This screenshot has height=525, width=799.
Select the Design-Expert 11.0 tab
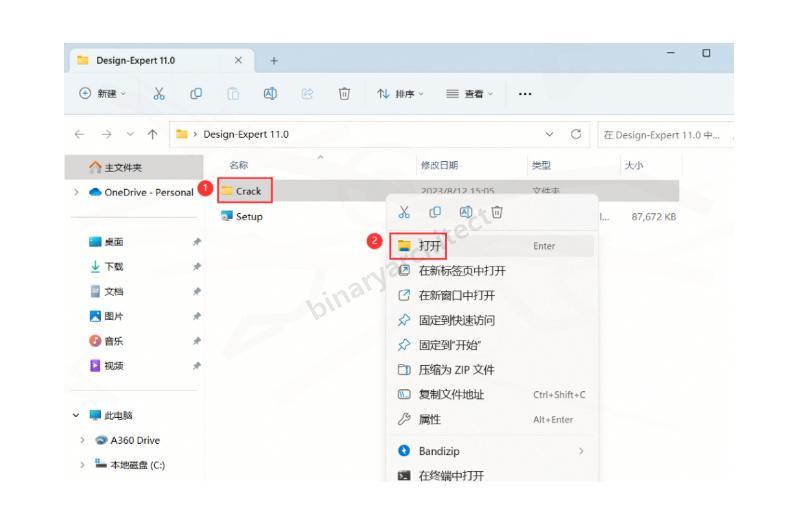tap(162, 61)
